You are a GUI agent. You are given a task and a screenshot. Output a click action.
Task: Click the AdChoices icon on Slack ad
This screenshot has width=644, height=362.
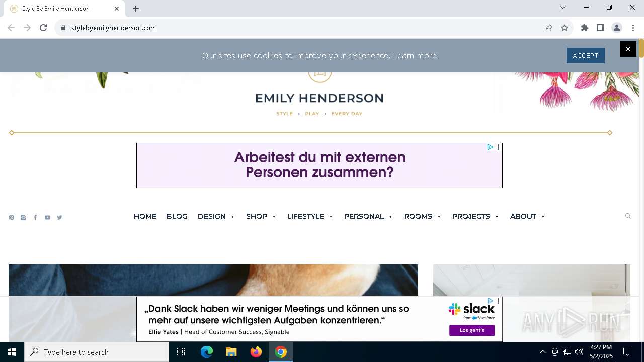click(x=490, y=301)
